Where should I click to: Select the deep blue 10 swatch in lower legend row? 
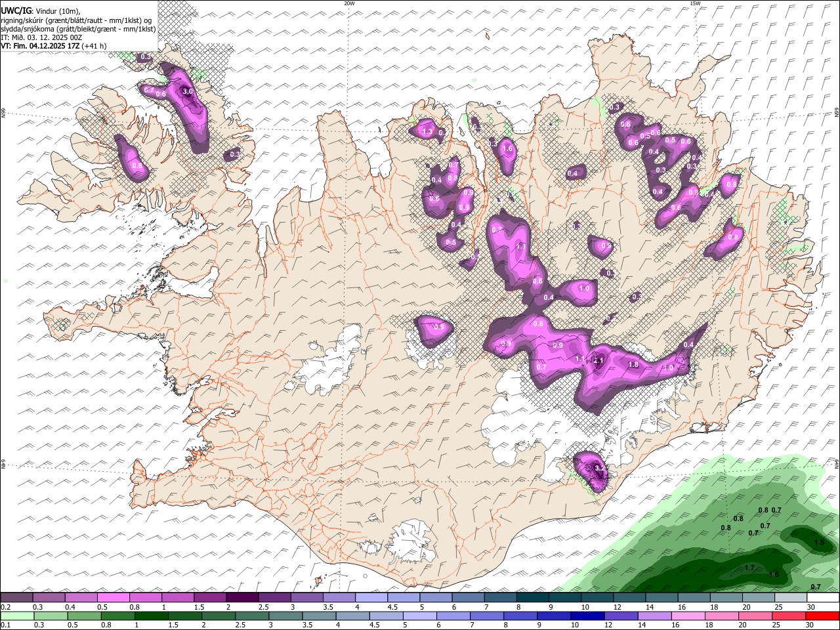tap(587, 616)
